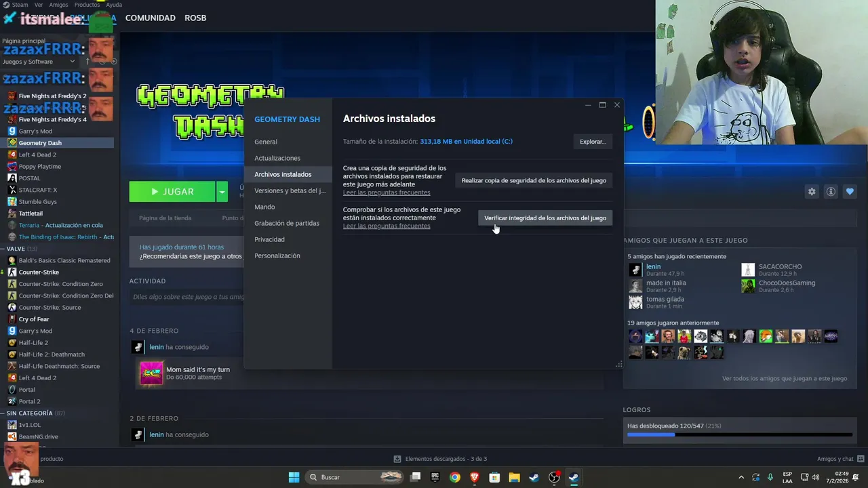Click install size Unidad local (C:) link
The height and width of the screenshot is (488, 868).
pyautogui.click(x=466, y=142)
